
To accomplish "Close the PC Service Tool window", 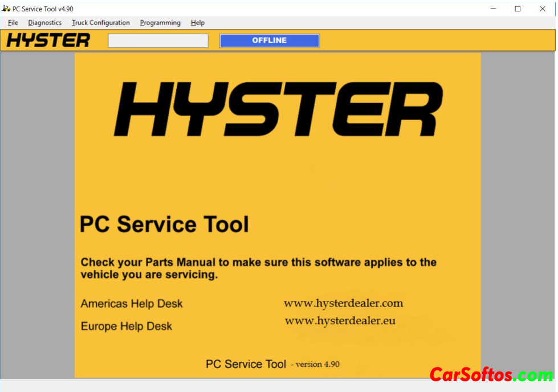I will coord(543,9).
